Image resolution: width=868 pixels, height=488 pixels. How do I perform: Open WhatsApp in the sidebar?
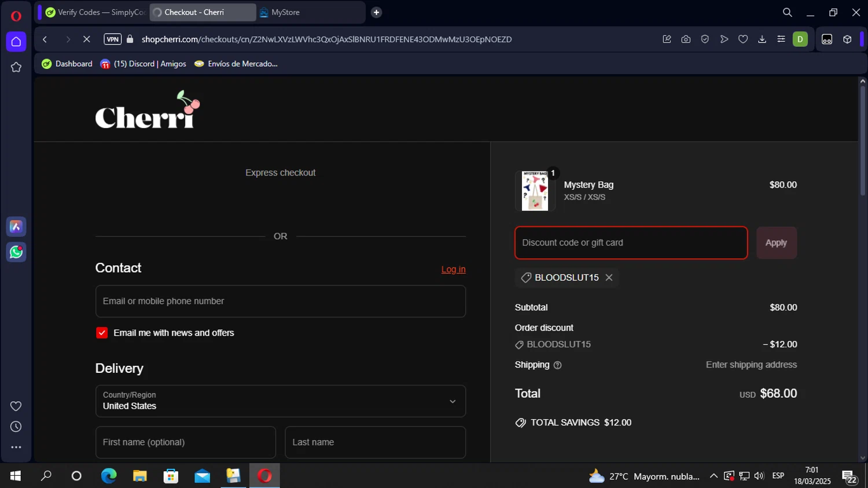click(x=16, y=252)
